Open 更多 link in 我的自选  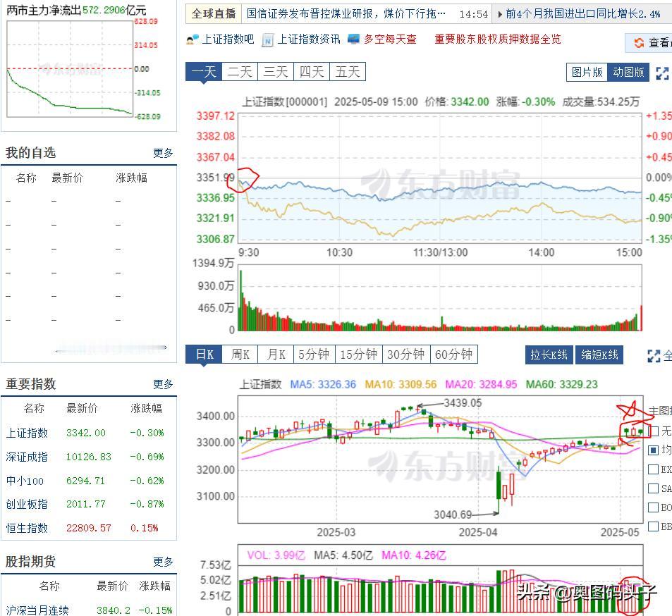[164, 153]
